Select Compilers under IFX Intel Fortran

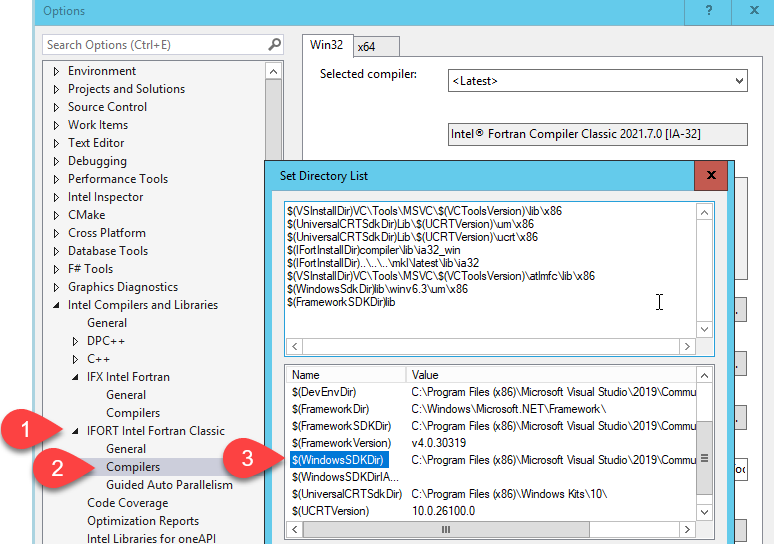pyautogui.click(x=133, y=413)
